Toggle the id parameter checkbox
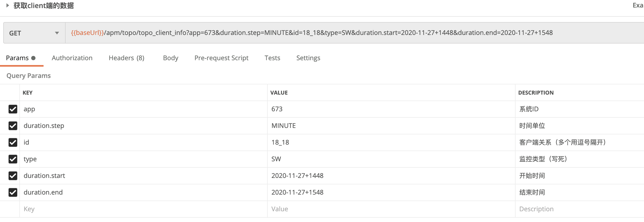The image size is (644, 222). (x=13, y=142)
